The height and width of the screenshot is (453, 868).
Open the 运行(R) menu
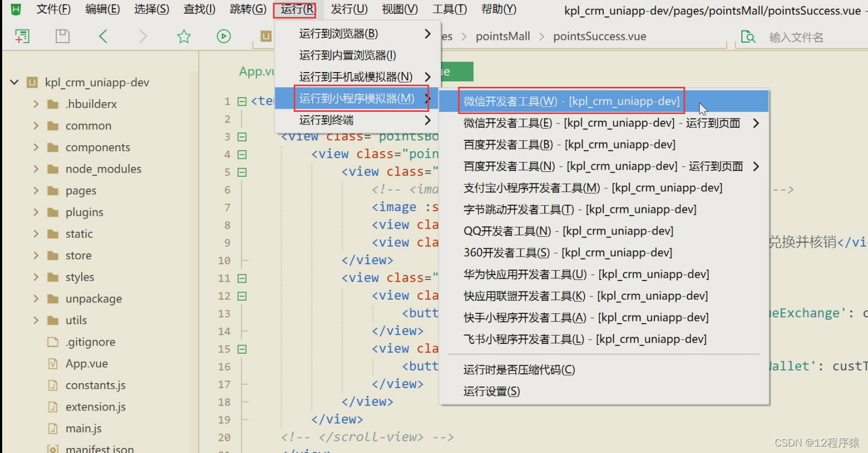[297, 9]
